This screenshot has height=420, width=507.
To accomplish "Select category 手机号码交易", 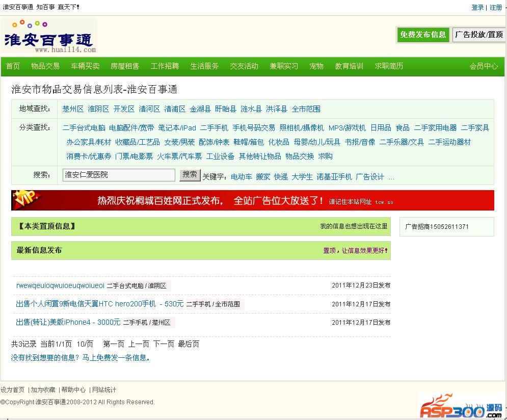I will (x=254, y=128).
